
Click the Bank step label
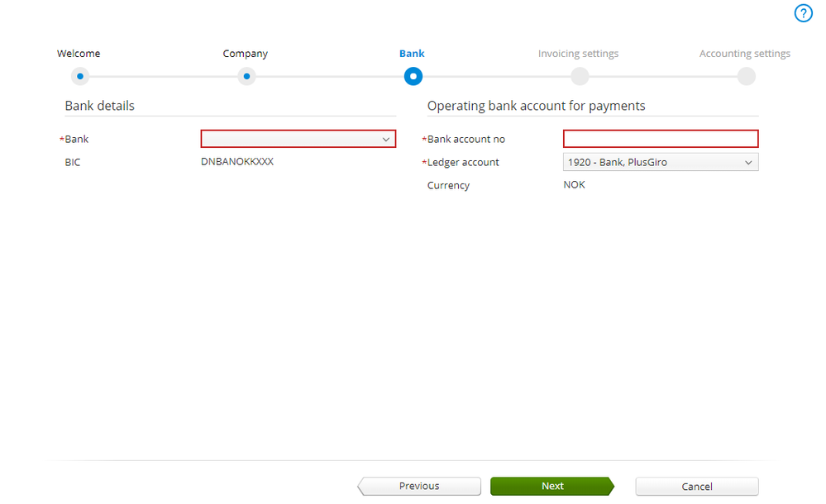coord(412,53)
